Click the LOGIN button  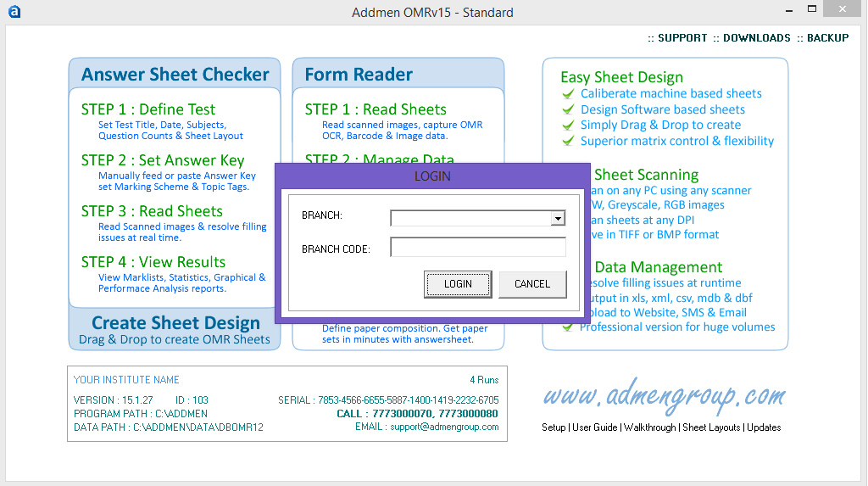click(458, 284)
